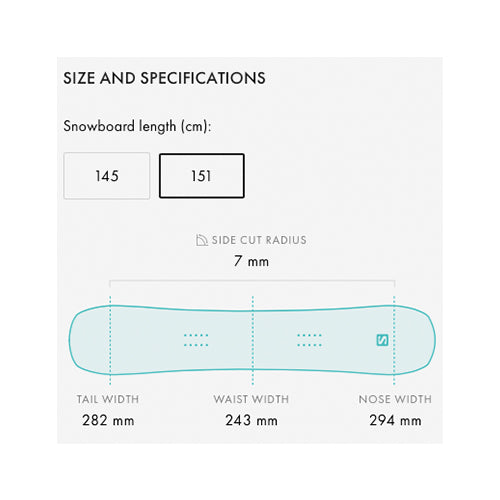The image size is (500, 500).
Task: Click the Snowboard length (cm) label
Action: [x=137, y=126]
